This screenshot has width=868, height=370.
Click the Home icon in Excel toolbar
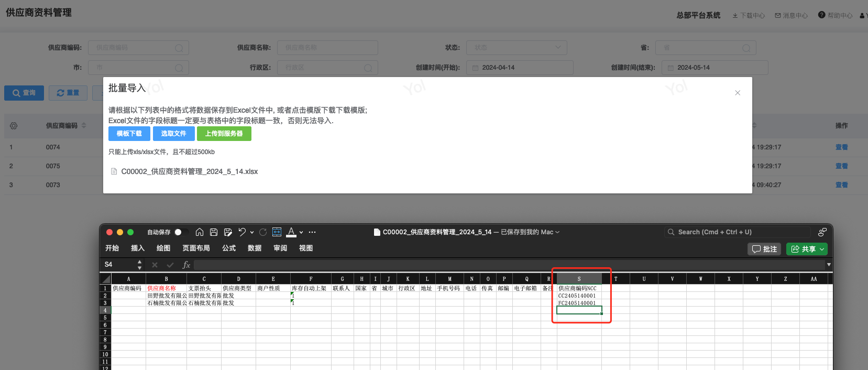click(200, 232)
